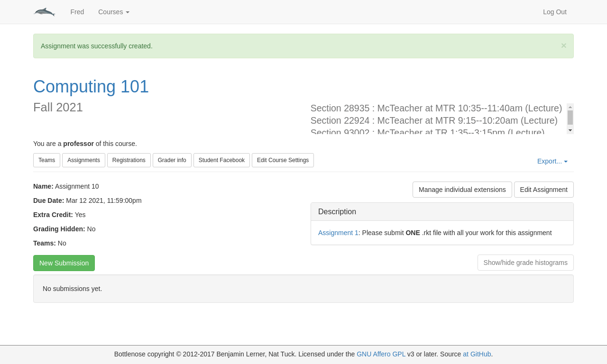This screenshot has height=364, width=607.
Task: Open the Assignments list
Action: [83, 160]
